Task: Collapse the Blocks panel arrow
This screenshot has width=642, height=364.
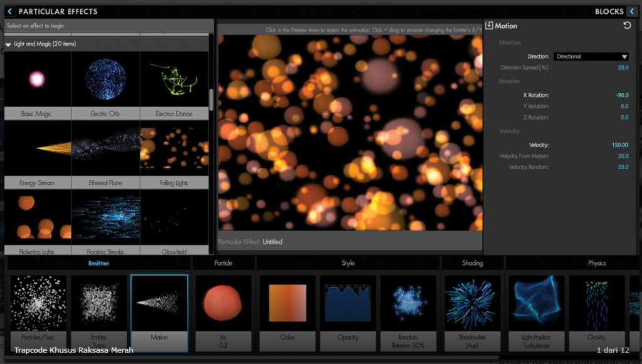Action: (632, 11)
